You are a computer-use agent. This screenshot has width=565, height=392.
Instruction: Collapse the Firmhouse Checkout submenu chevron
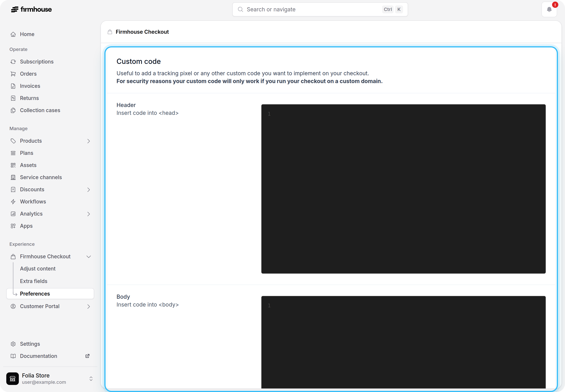[88, 257]
